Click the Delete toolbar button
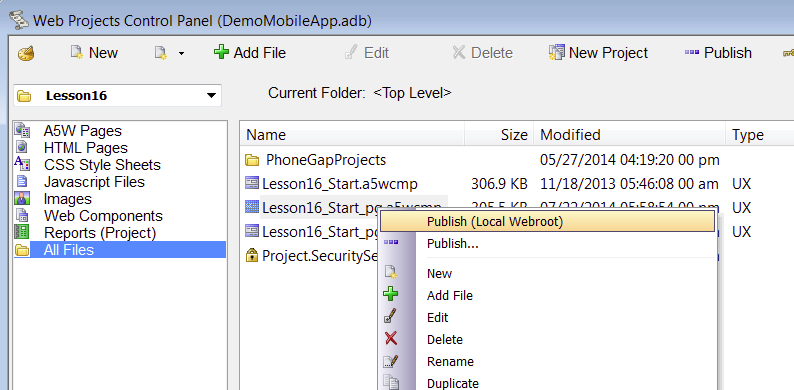 (x=483, y=53)
